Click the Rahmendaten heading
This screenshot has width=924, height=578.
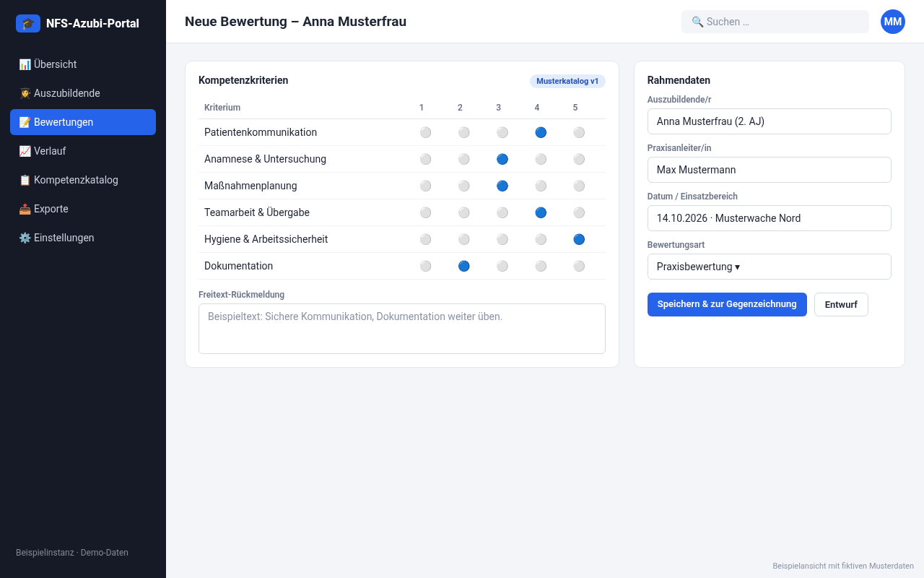(x=679, y=80)
